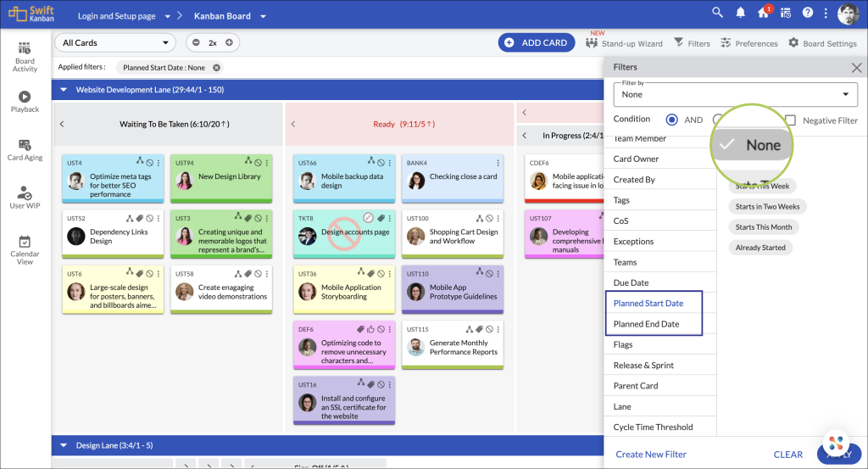Open Calendar View in sidebar
Screen dimensions: 868x469
pos(25,250)
